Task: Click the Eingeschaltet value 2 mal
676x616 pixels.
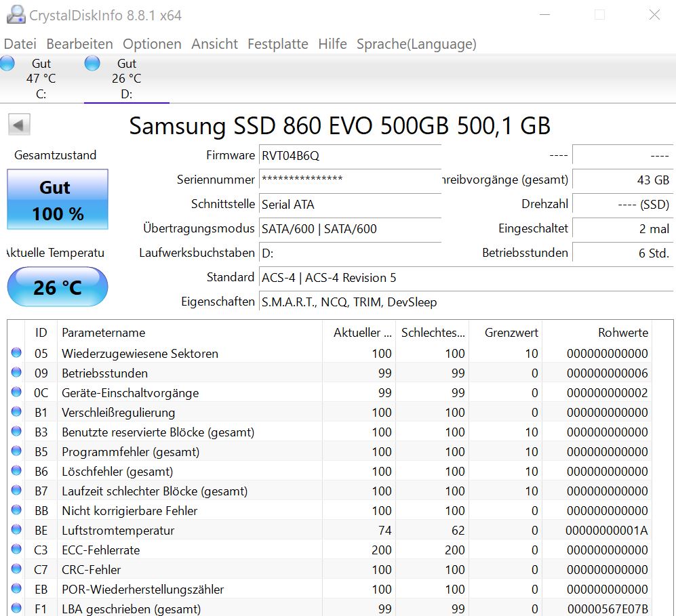Action: pos(622,229)
